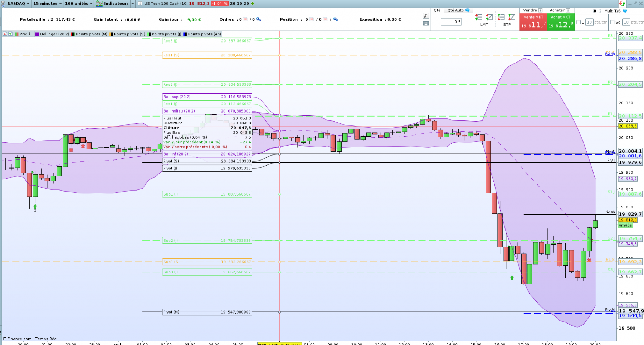Click the red Vente MKT button

[533, 22]
